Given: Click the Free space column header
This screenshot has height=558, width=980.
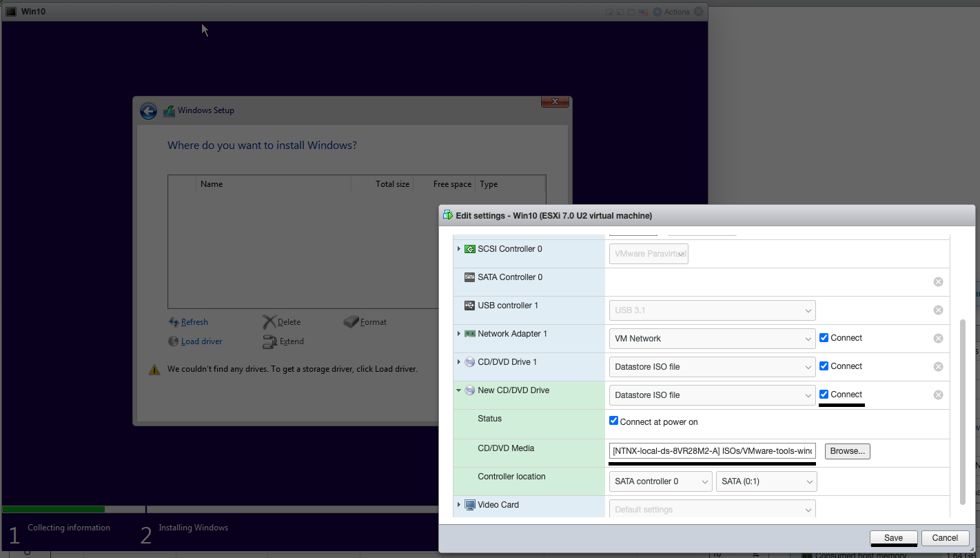Looking at the screenshot, I should (x=453, y=184).
